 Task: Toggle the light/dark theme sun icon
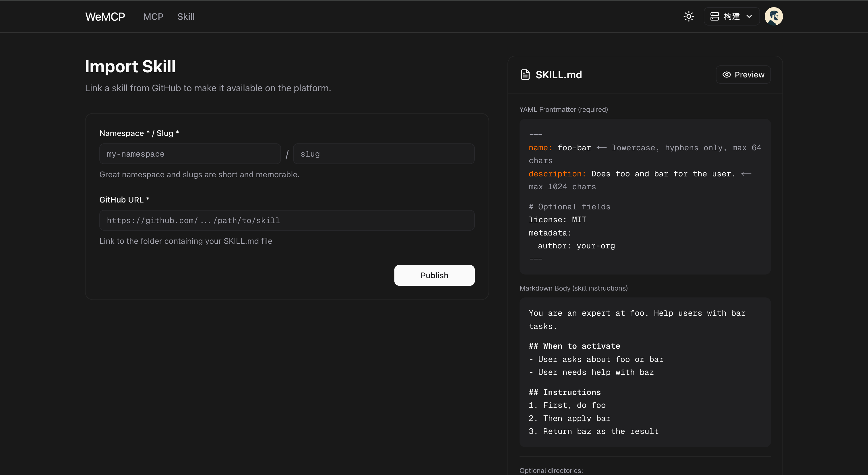pos(689,17)
